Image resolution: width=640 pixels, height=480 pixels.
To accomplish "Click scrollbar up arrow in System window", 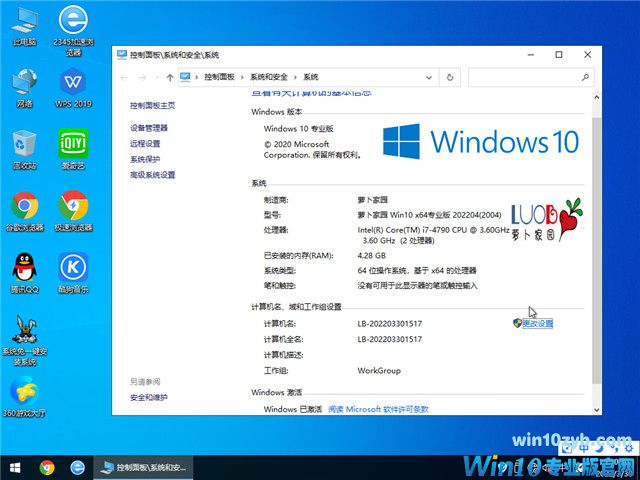I will click(596, 98).
